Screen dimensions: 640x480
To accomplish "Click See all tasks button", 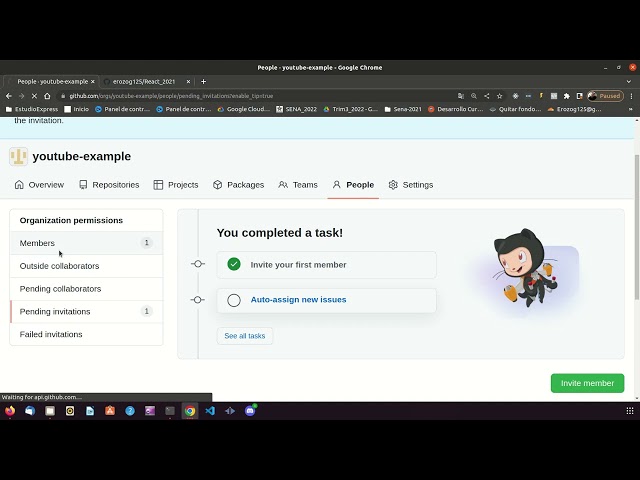I will point(244,336).
